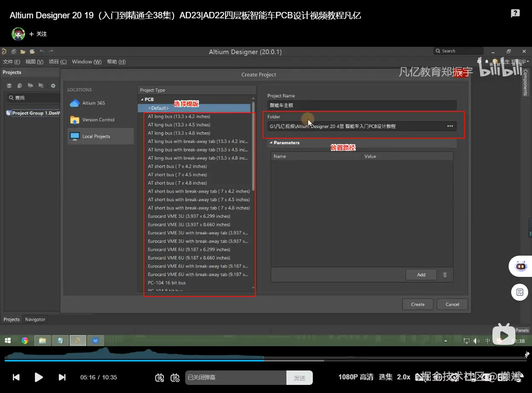
Task: Click the video notes icon on right
Action: (x=520, y=292)
